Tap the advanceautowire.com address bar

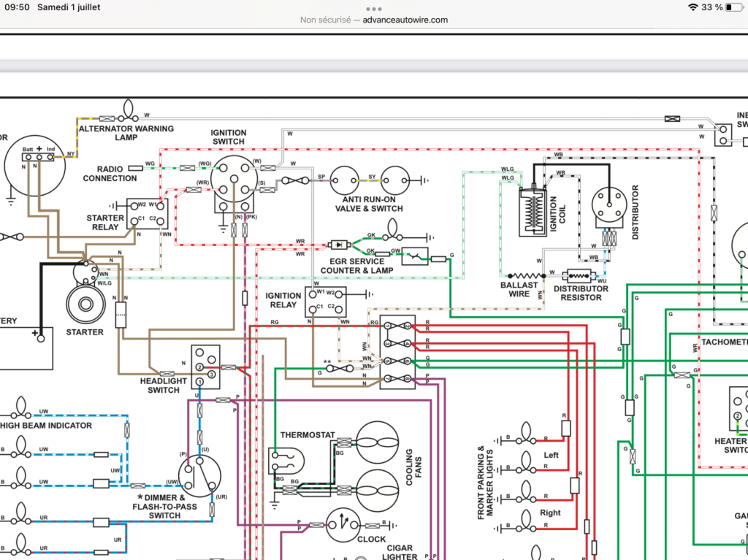[x=374, y=20]
